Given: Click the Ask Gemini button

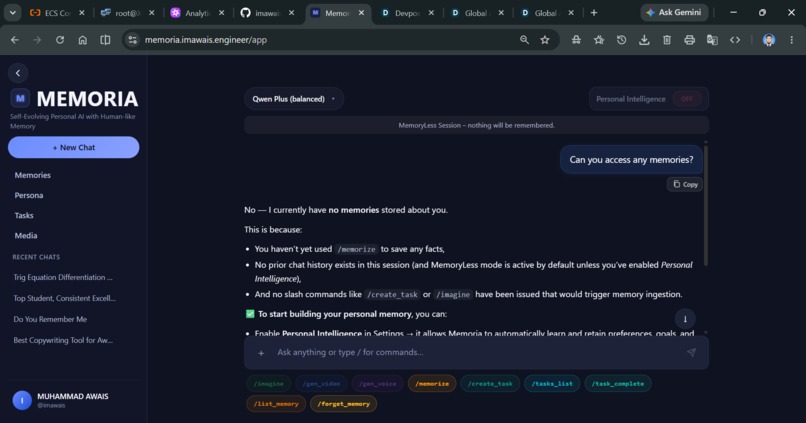Looking at the screenshot, I should point(674,12).
